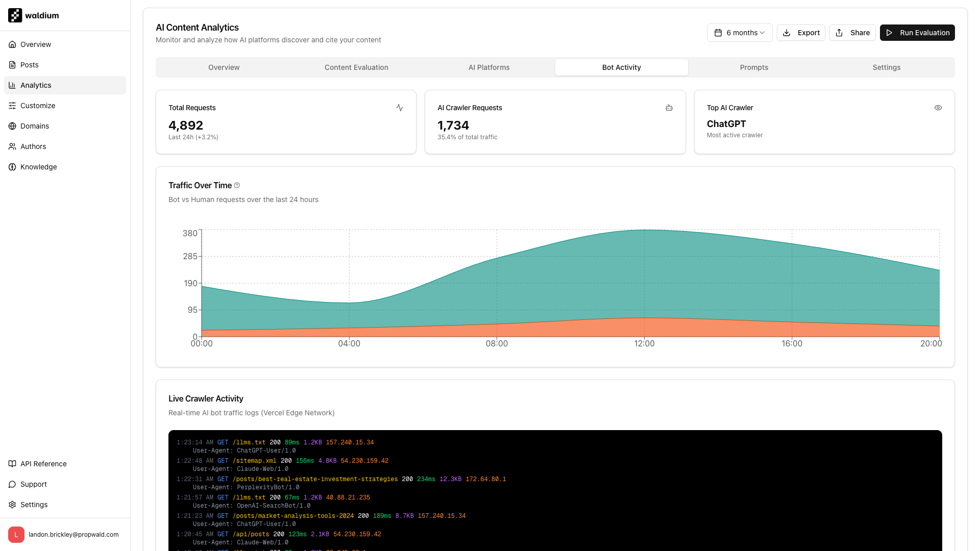
Task: Open Domains page from sidebar
Action: click(65, 126)
